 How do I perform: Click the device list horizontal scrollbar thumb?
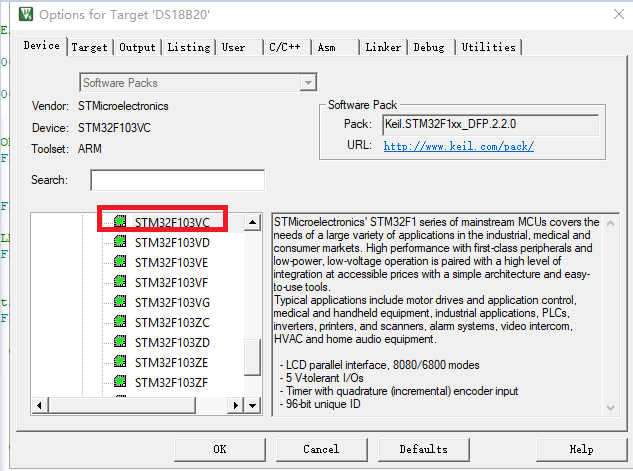click(x=122, y=405)
